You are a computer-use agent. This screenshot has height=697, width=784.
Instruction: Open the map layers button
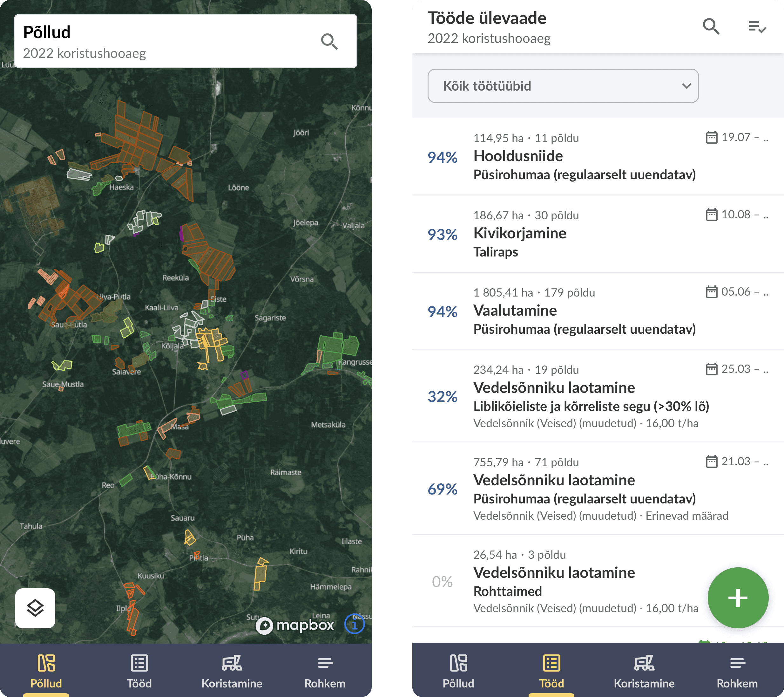point(35,608)
